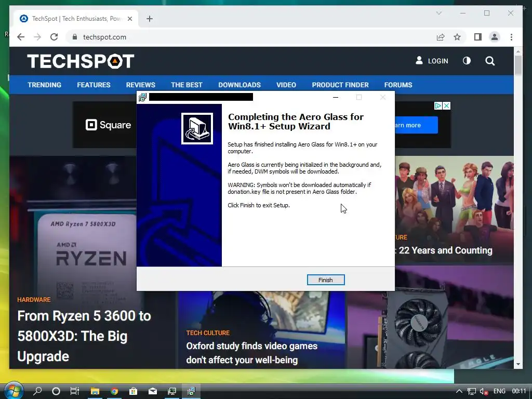
Task: Close the TechSpot tab
Action: 129,19
